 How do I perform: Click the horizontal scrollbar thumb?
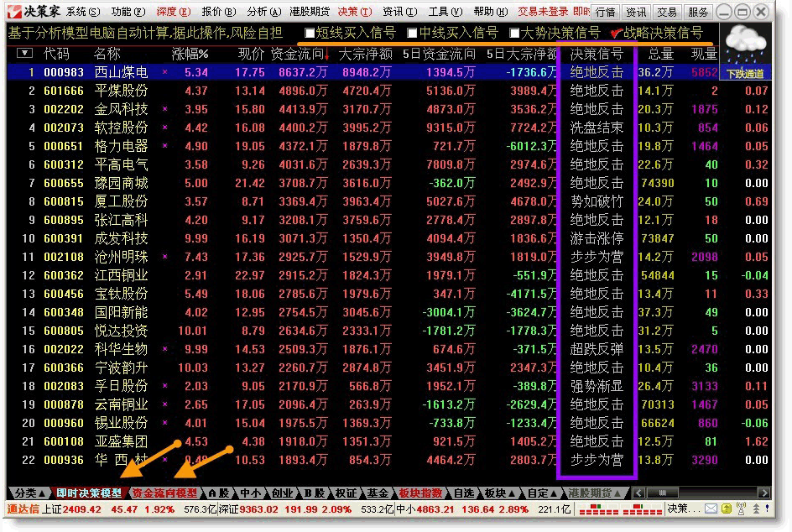662,493
